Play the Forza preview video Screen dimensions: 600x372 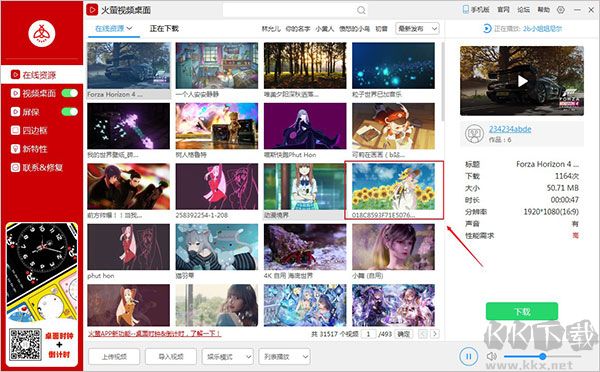point(522,81)
